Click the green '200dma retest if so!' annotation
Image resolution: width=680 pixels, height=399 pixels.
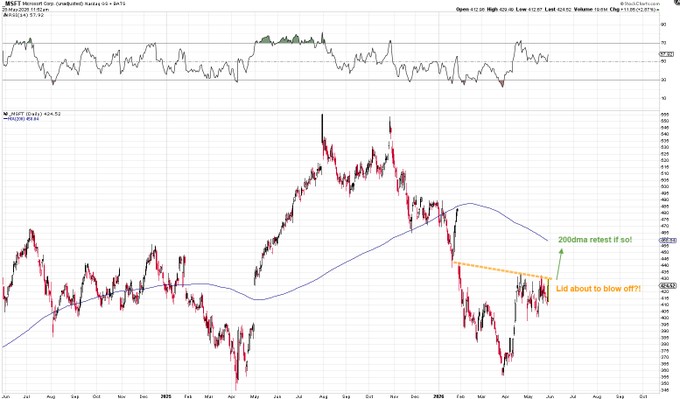[x=595, y=240]
